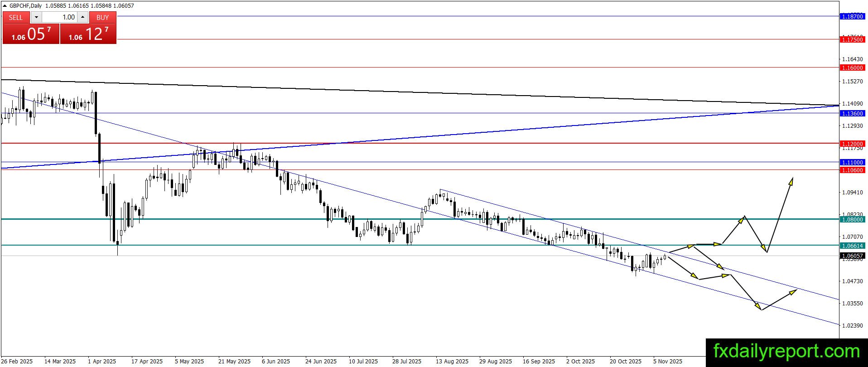Select the 1.17500 red price label
The width and height of the screenshot is (868, 367).
pos(852,40)
